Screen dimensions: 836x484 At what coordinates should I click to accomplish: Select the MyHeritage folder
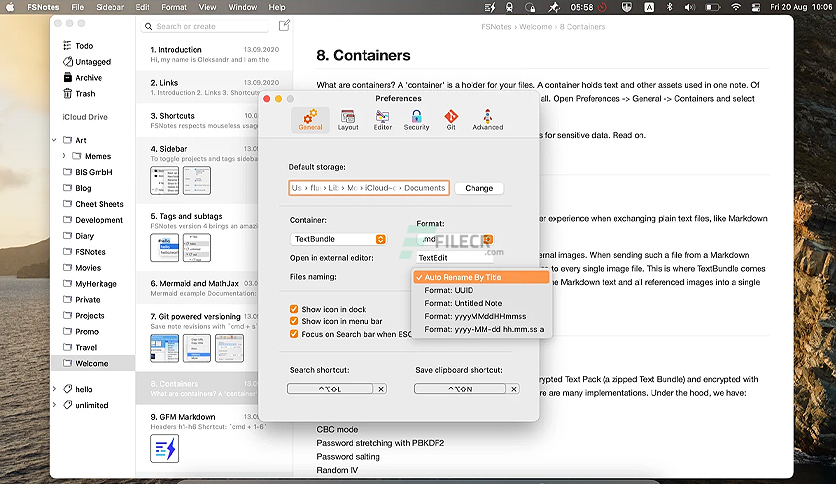pyautogui.click(x=95, y=284)
